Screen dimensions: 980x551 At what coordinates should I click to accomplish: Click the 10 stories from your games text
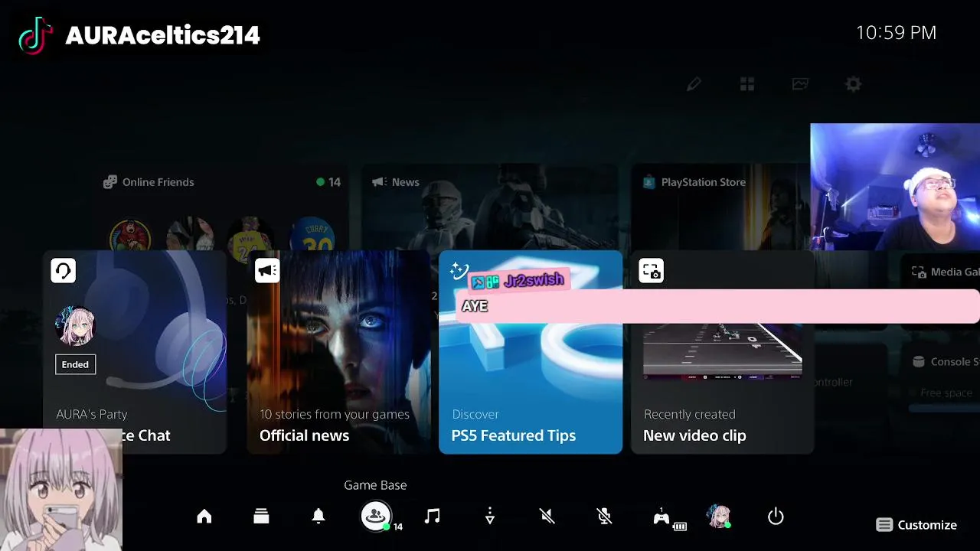coord(335,414)
